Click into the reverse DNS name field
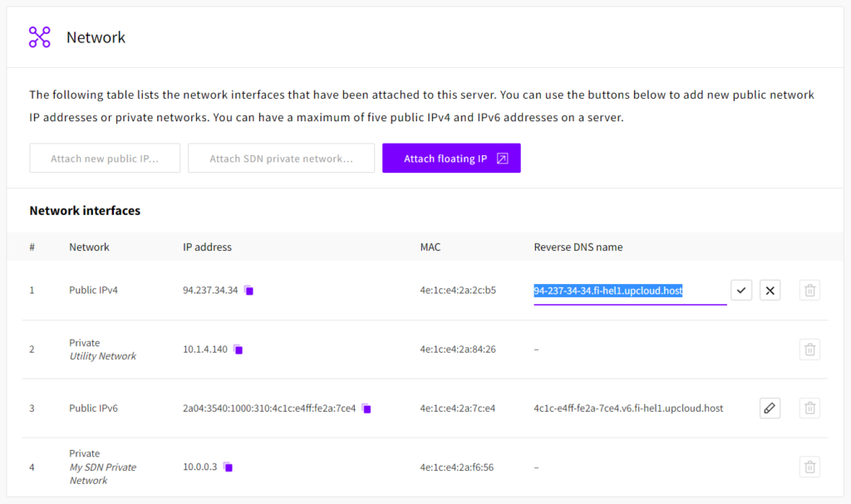851x504 pixels. (629, 291)
